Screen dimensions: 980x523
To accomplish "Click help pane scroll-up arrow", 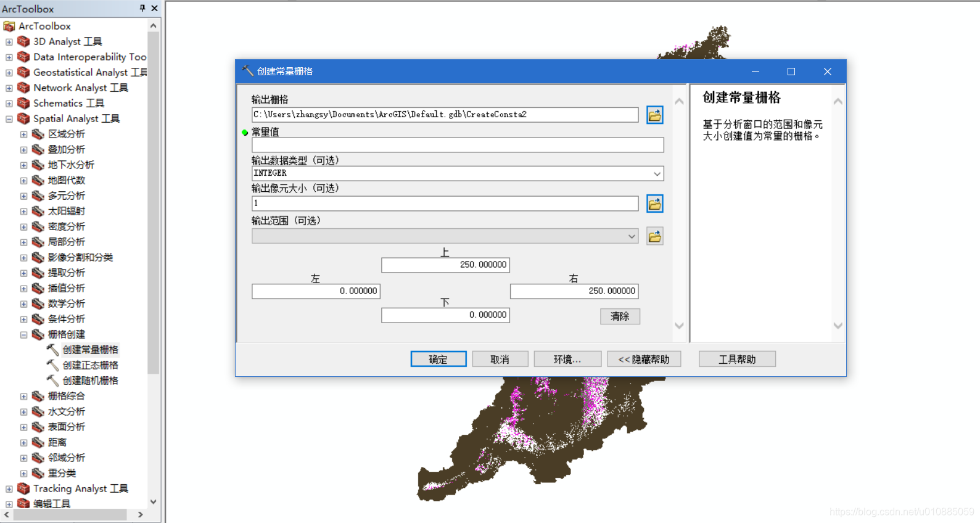I will click(x=838, y=102).
